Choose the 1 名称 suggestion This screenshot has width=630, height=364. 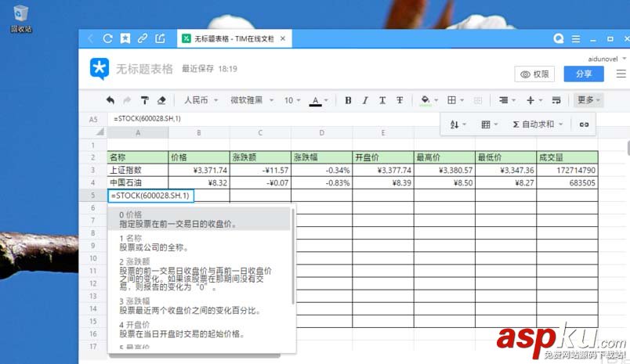pyautogui.click(x=199, y=243)
